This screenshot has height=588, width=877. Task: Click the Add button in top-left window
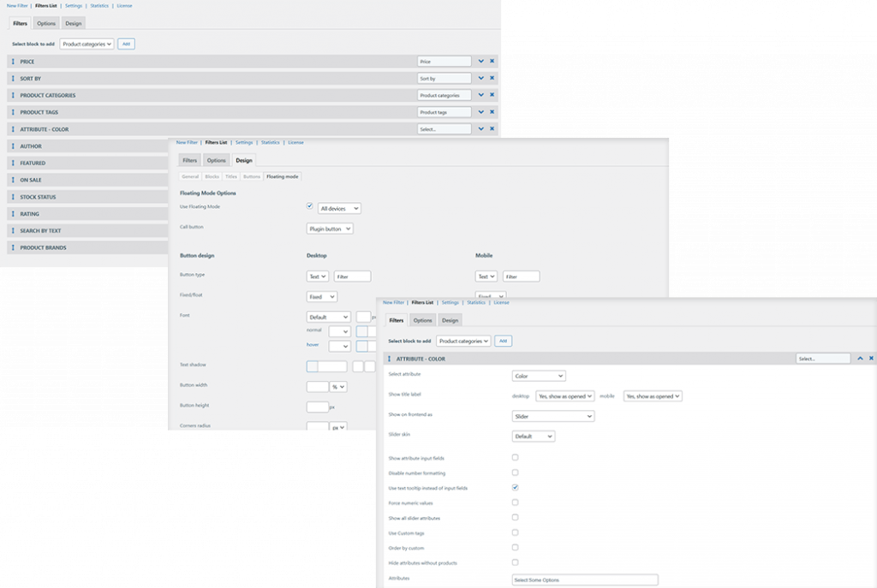click(127, 45)
